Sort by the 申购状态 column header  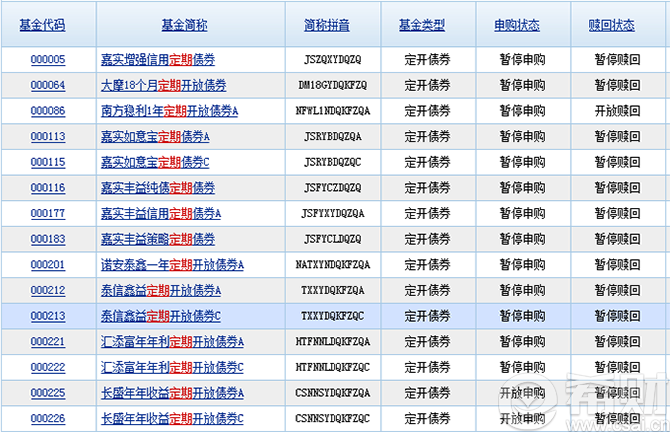(517, 25)
